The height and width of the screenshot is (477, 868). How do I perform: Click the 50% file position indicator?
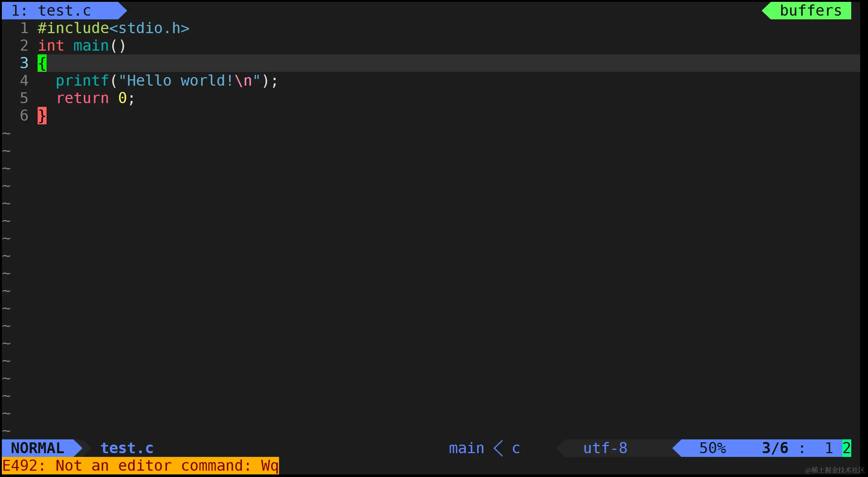(712, 448)
